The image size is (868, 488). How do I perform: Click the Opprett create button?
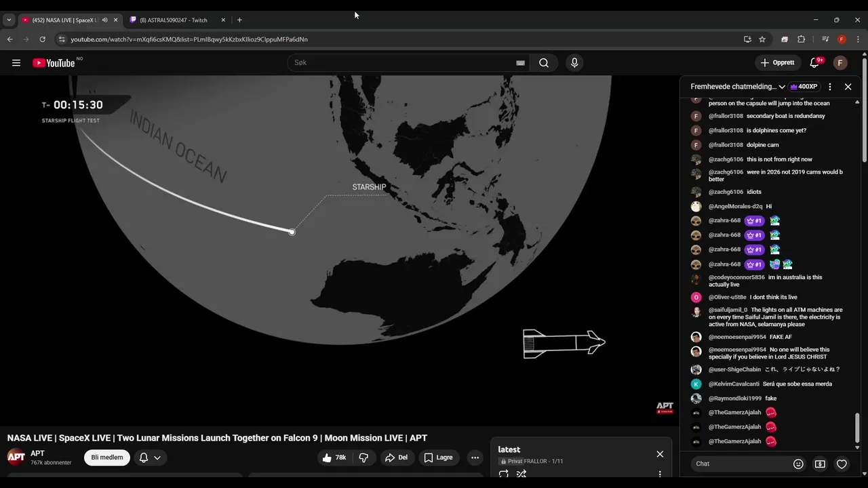tap(778, 63)
